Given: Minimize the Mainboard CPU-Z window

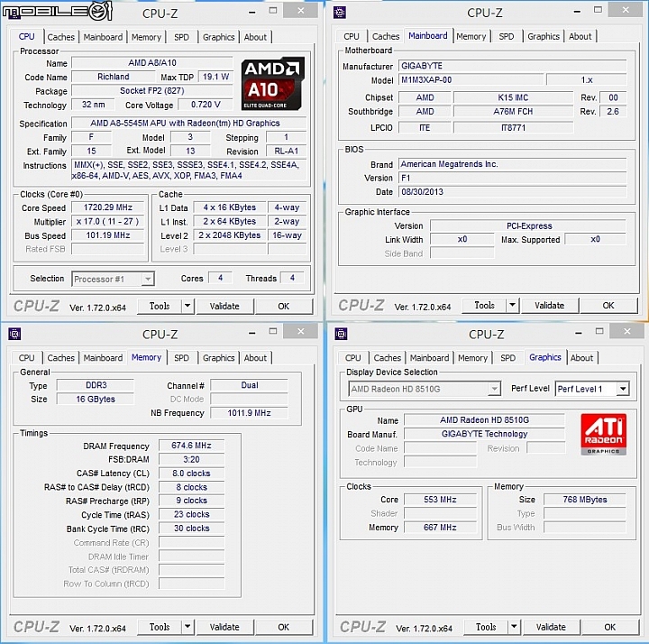Looking at the screenshot, I should tap(577, 12).
